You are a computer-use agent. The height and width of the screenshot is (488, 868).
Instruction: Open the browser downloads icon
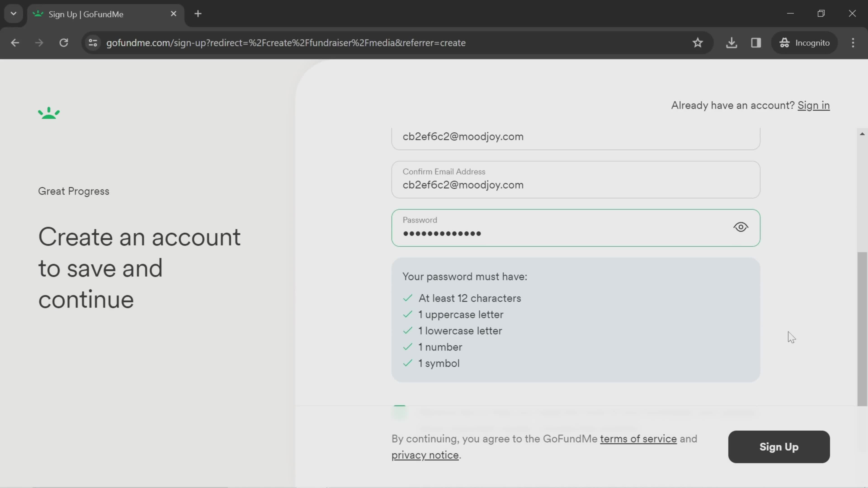[x=731, y=43]
